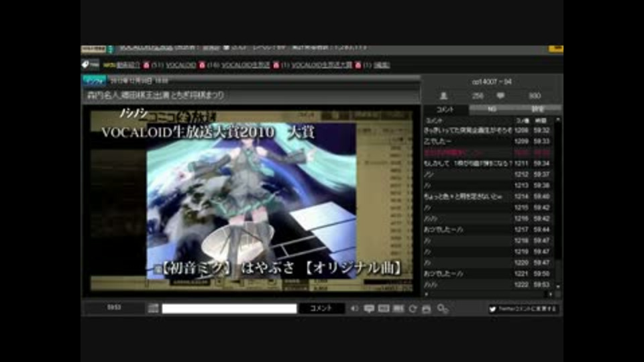Viewport: 644px width, 362px height.
Task: Click left arrow of comment list horizontal scrollbar
Action: pos(427,294)
